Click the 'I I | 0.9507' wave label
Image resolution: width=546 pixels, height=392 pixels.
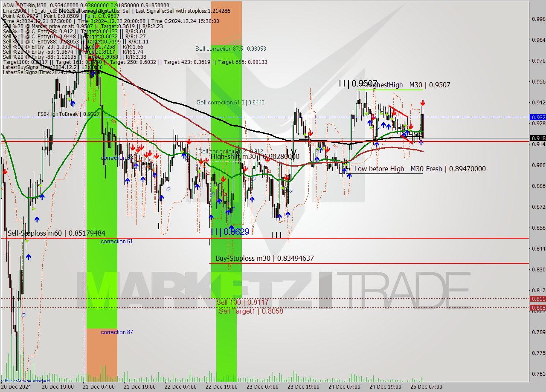tap(358, 84)
